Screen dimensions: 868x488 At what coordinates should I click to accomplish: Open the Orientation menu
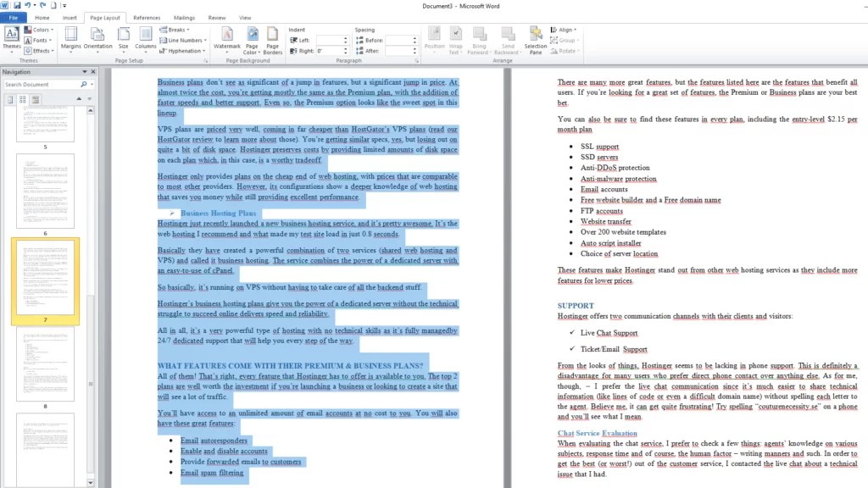pos(98,39)
